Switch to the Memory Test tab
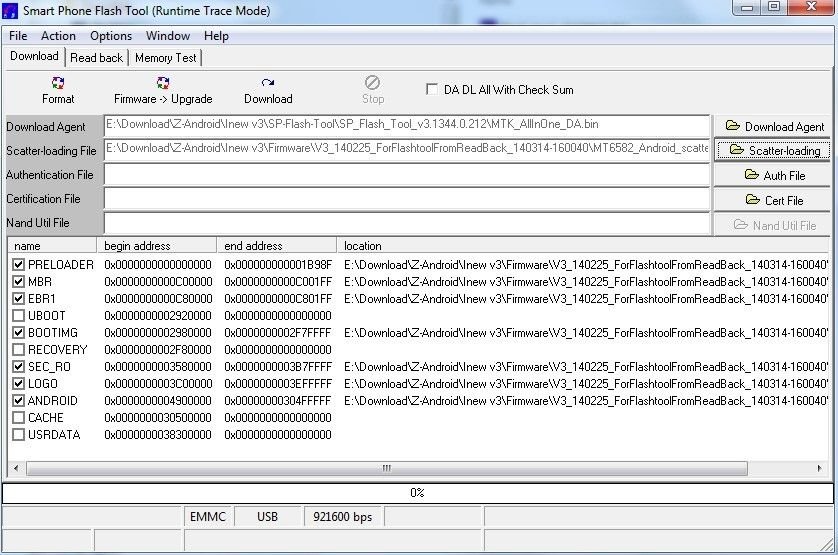 (x=166, y=58)
